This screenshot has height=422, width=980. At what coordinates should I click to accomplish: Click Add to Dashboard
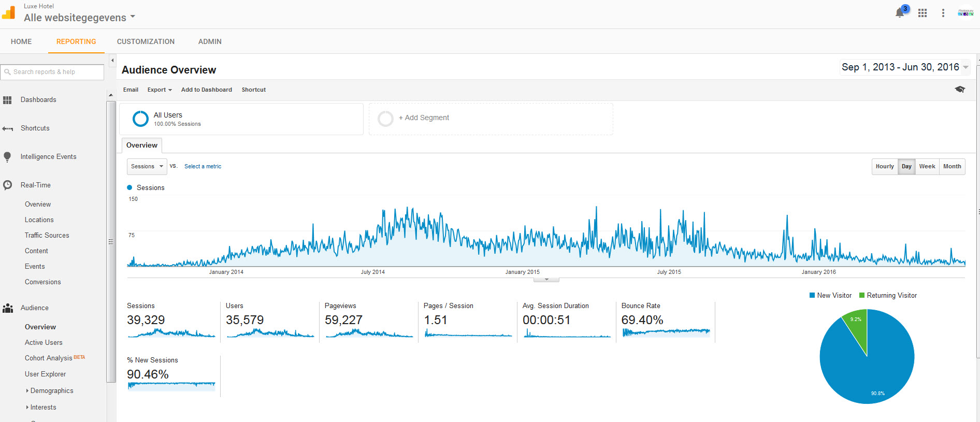(207, 90)
